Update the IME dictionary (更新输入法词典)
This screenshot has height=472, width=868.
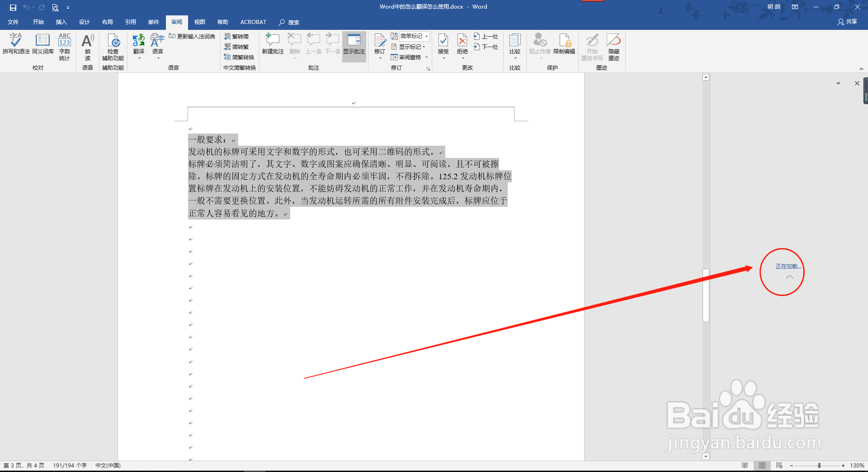pos(192,36)
